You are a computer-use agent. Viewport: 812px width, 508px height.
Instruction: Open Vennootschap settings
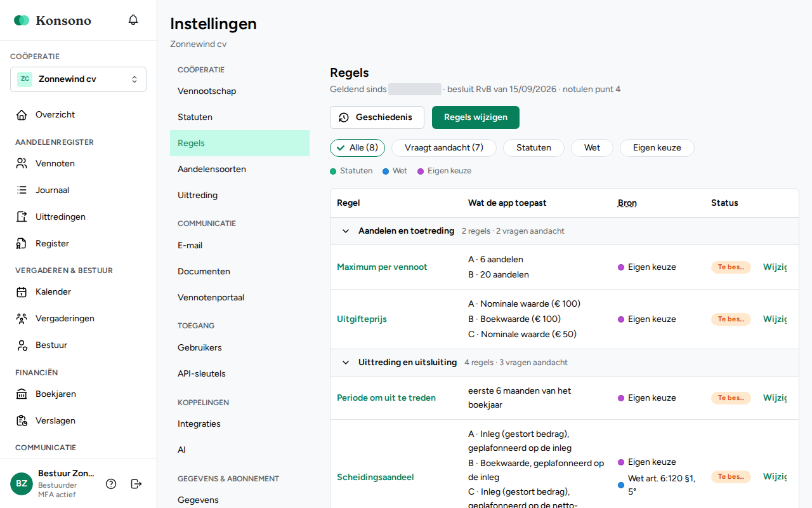point(240,91)
